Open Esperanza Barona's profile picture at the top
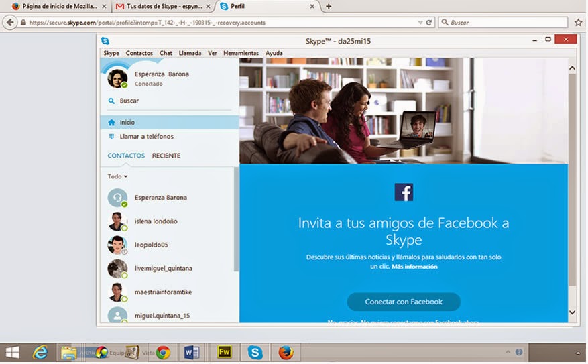The image size is (588, 364). [x=117, y=78]
